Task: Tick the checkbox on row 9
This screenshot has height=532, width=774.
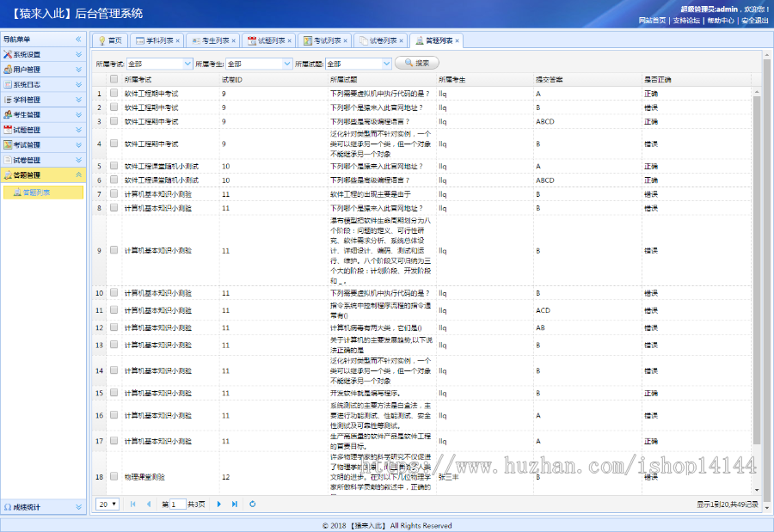Action: pyautogui.click(x=114, y=250)
